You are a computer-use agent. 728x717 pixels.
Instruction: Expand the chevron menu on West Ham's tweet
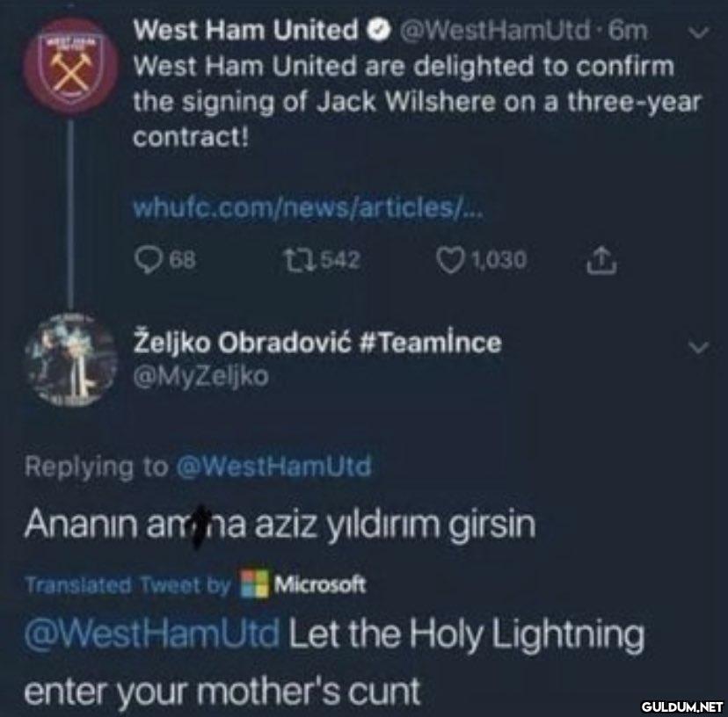[697, 33]
